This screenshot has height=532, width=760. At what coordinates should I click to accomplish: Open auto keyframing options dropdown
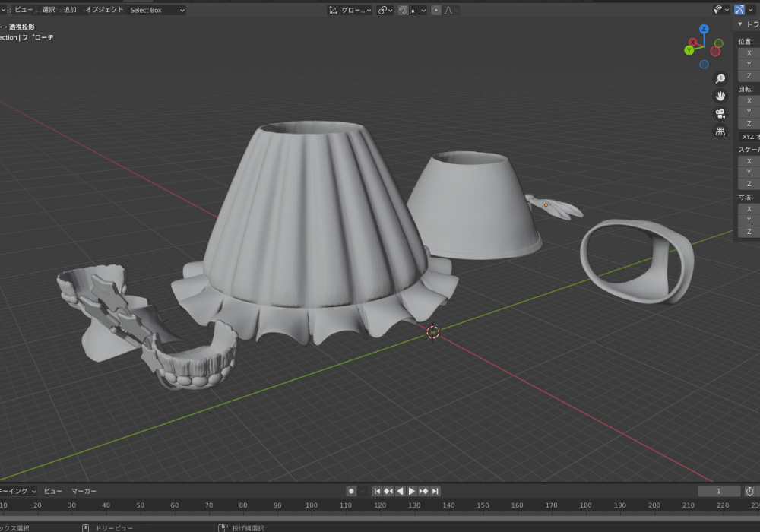pyautogui.click(x=363, y=491)
